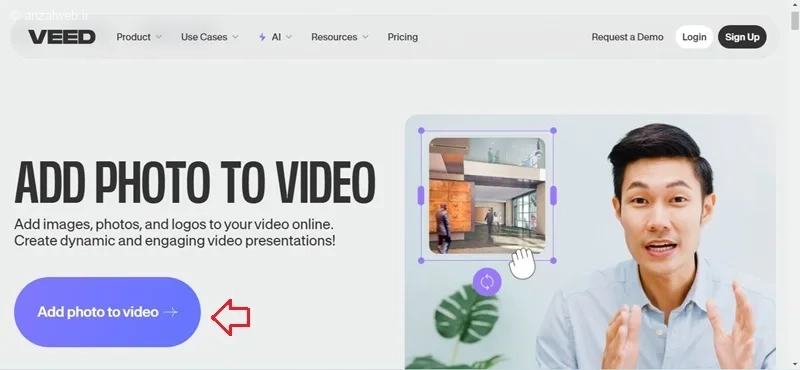This screenshot has height=370, width=800.
Task: Click the Login button
Action: point(694,37)
